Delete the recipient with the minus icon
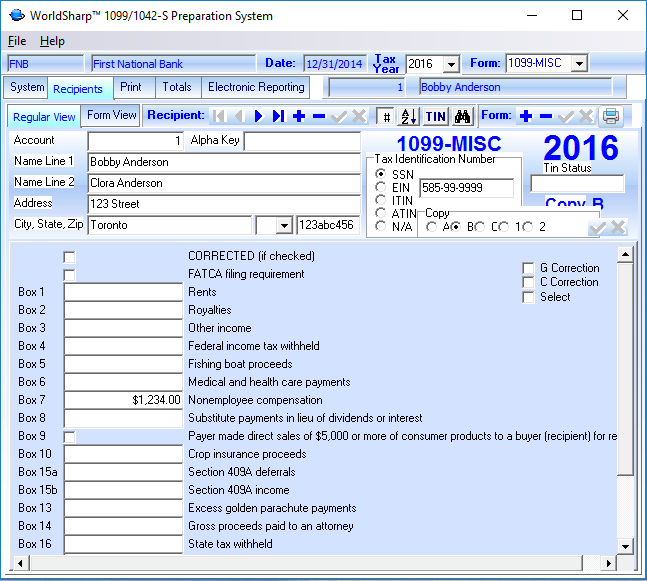 pos(319,116)
